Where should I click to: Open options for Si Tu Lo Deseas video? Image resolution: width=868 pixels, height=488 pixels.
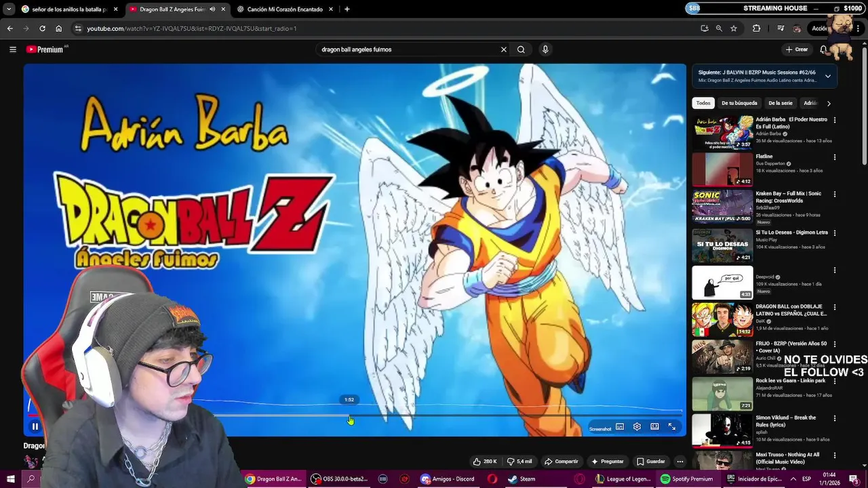coord(835,233)
